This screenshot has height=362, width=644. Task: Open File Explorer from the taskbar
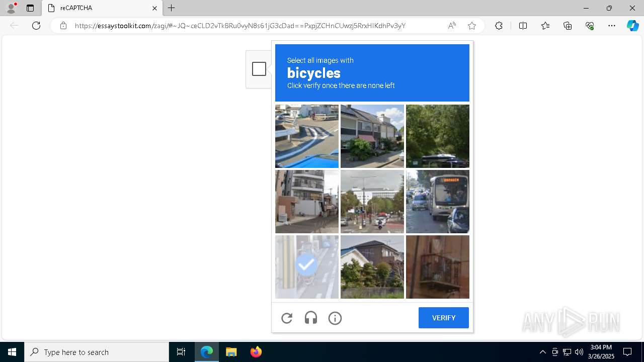tap(231, 352)
